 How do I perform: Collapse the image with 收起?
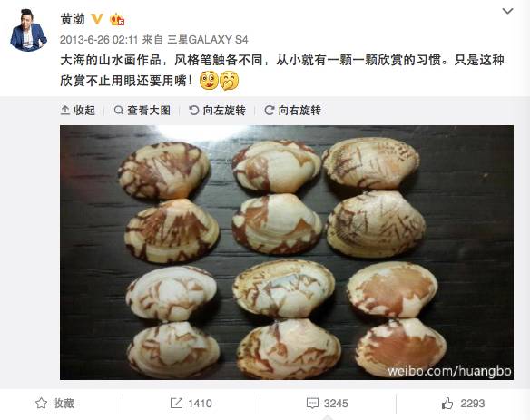(x=77, y=110)
